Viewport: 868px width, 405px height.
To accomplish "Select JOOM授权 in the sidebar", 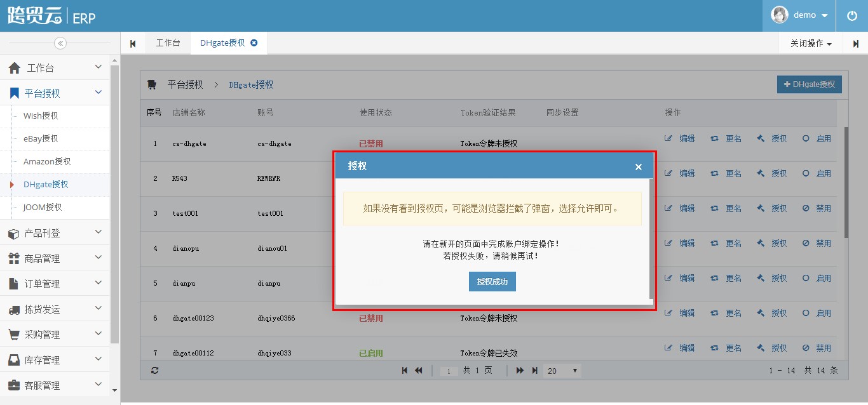I will click(x=43, y=207).
